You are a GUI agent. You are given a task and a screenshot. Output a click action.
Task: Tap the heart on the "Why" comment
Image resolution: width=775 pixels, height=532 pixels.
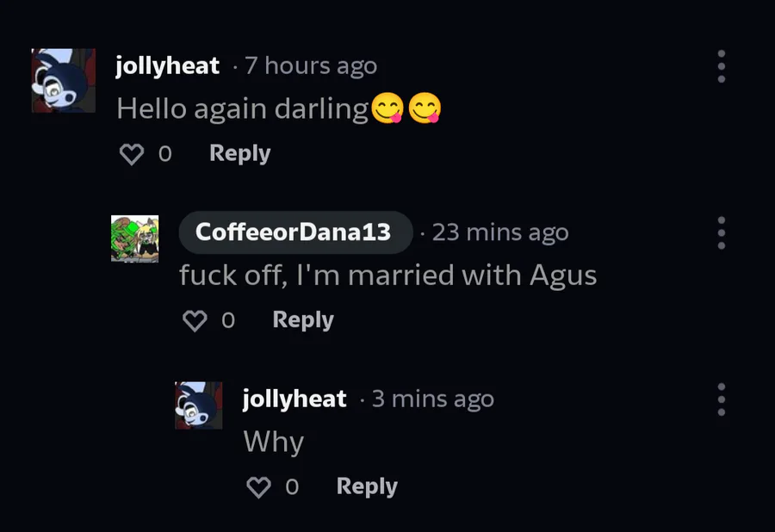click(x=258, y=487)
